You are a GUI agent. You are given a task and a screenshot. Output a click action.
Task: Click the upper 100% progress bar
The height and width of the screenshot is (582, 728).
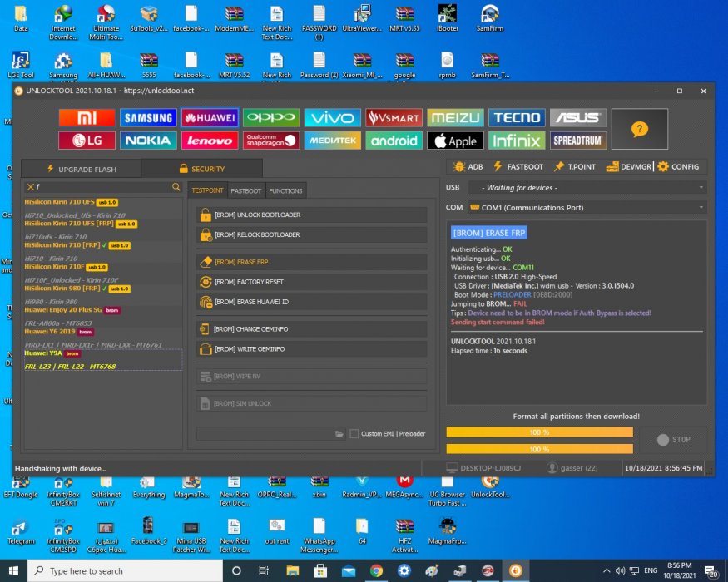click(539, 432)
